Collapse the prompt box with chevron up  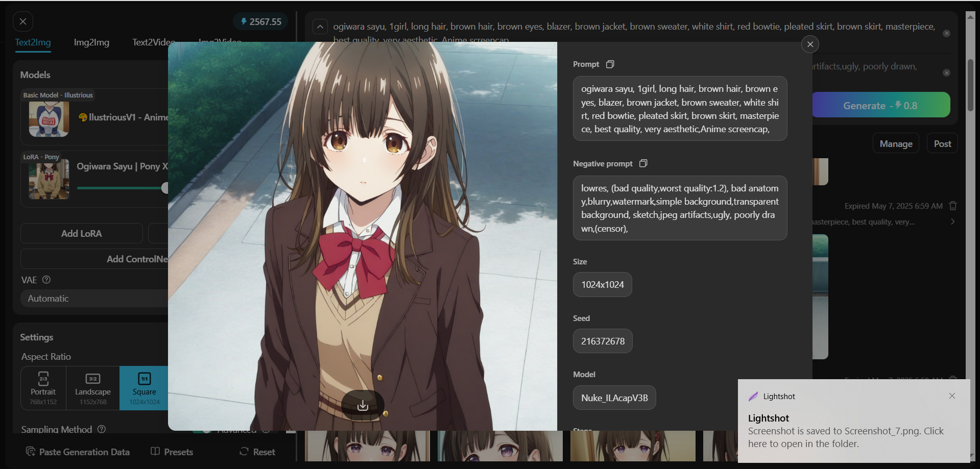320,27
